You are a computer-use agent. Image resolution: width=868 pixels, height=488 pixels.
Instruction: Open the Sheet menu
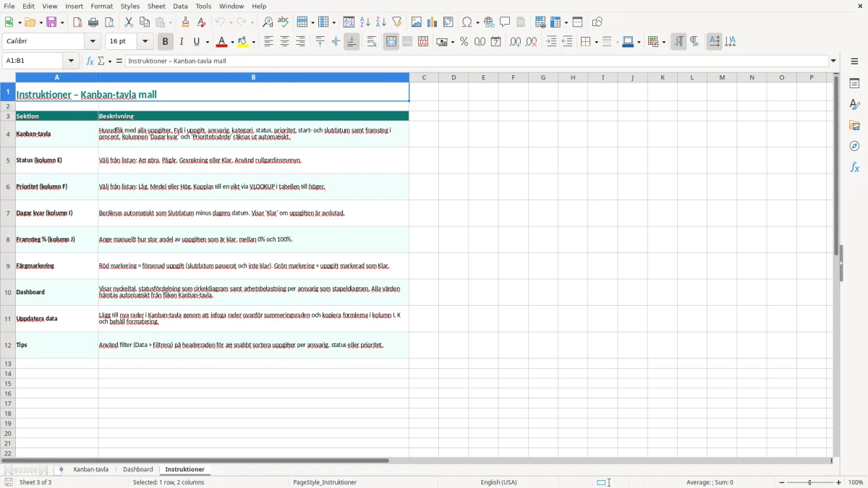156,6
